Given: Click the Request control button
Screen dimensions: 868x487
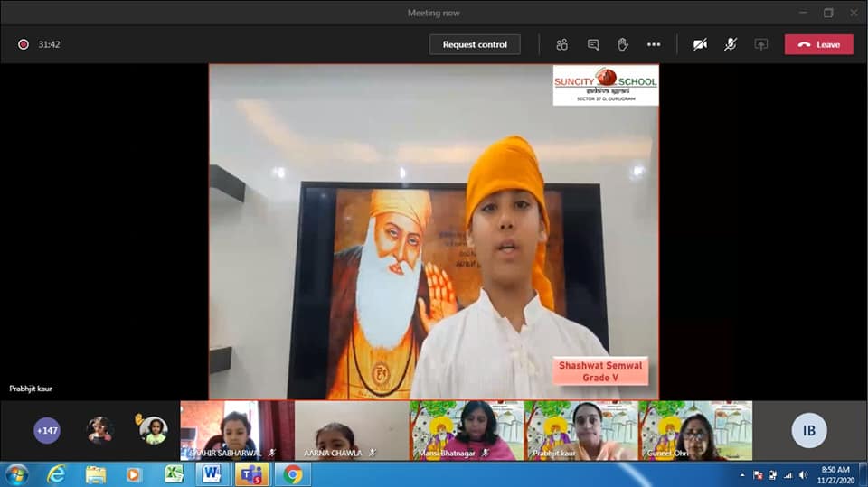Looking at the screenshot, I should click(475, 44).
